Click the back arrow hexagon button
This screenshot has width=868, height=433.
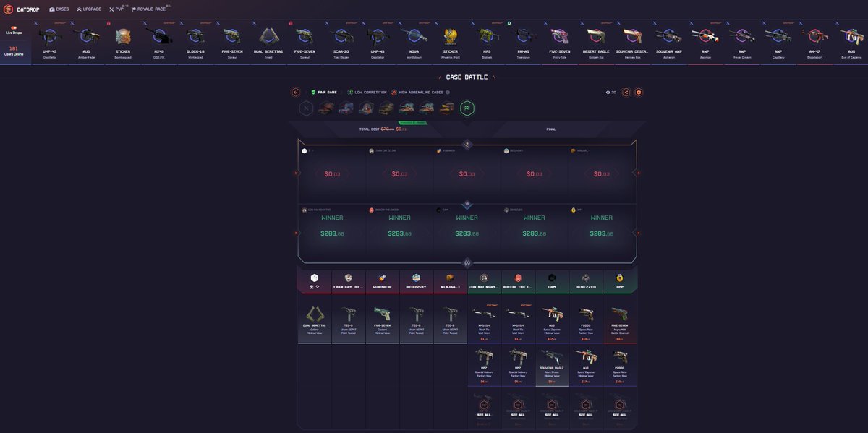pos(295,92)
